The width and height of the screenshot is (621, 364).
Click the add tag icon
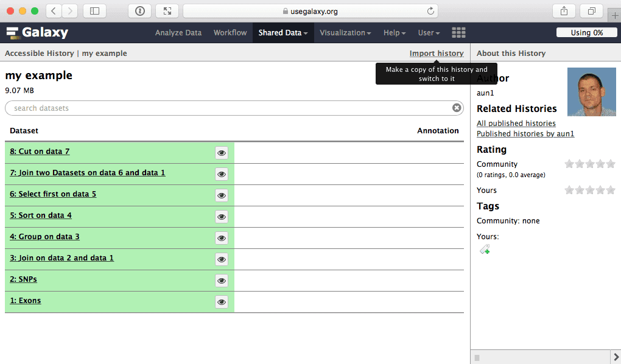coord(485,249)
